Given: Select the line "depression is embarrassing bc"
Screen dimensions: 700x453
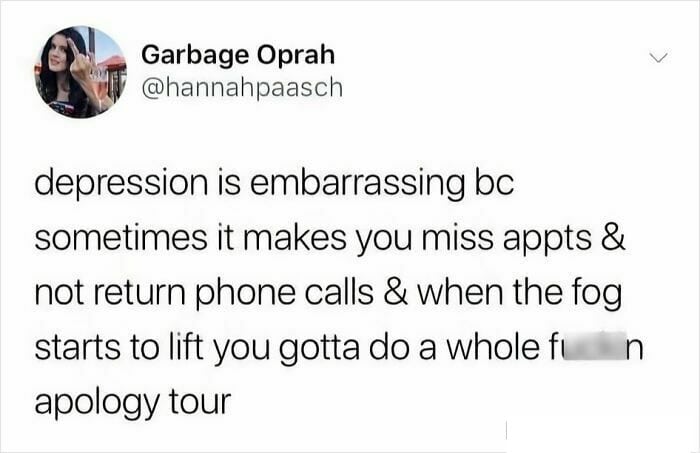Looking at the screenshot, I should point(274,184).
